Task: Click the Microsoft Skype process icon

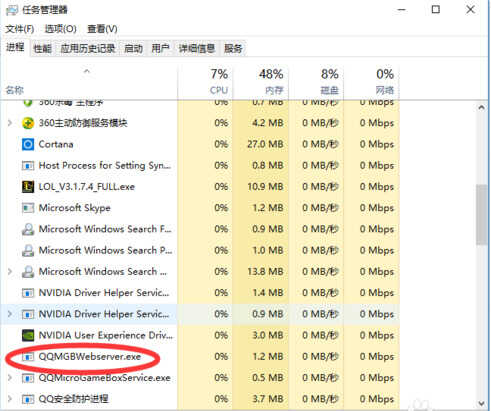Action: (x=28, y=208)
